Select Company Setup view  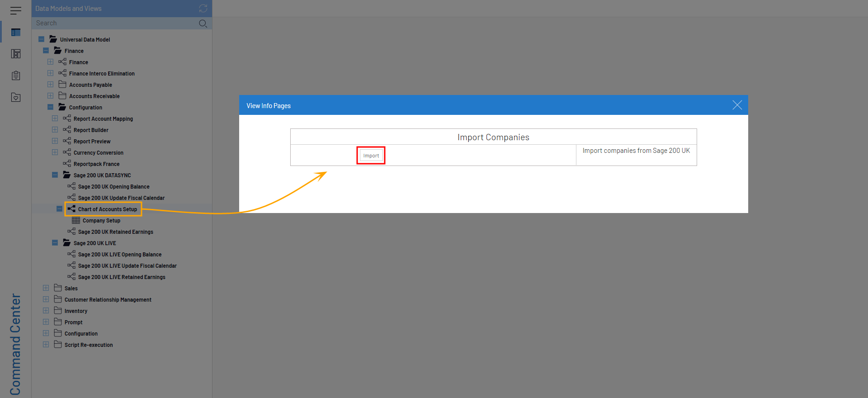pos(101,221)
